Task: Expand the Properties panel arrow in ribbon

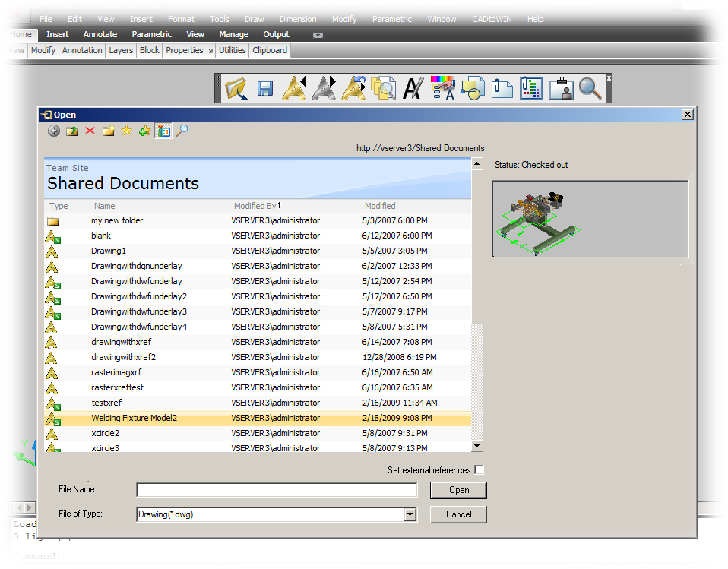Action: pos(210,51)
